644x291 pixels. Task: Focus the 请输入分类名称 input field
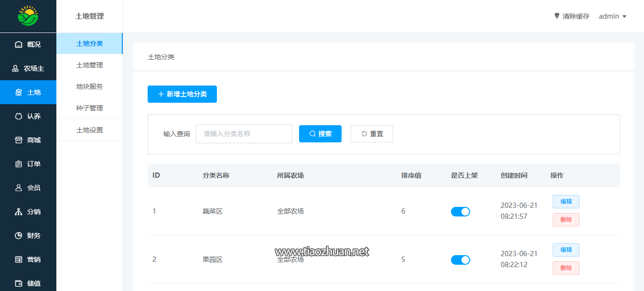[x=244, y=134]
